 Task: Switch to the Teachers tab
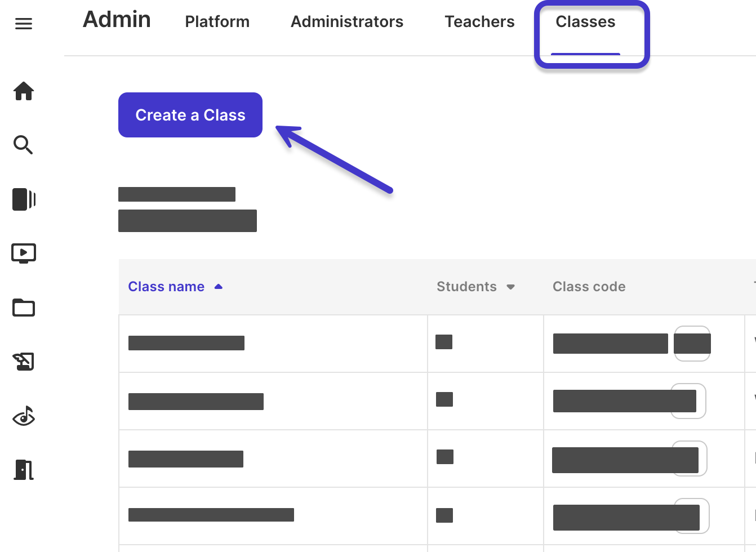pyautogui.click(x=479, y=21)
